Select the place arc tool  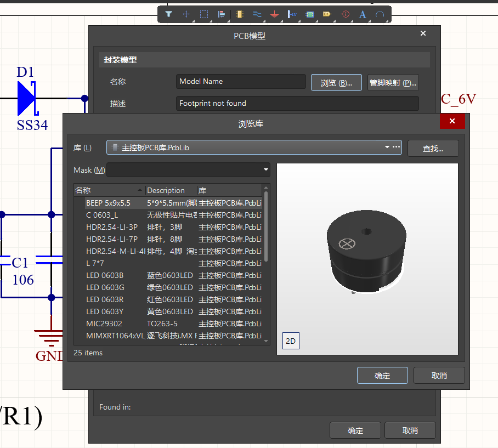[380, 14]
